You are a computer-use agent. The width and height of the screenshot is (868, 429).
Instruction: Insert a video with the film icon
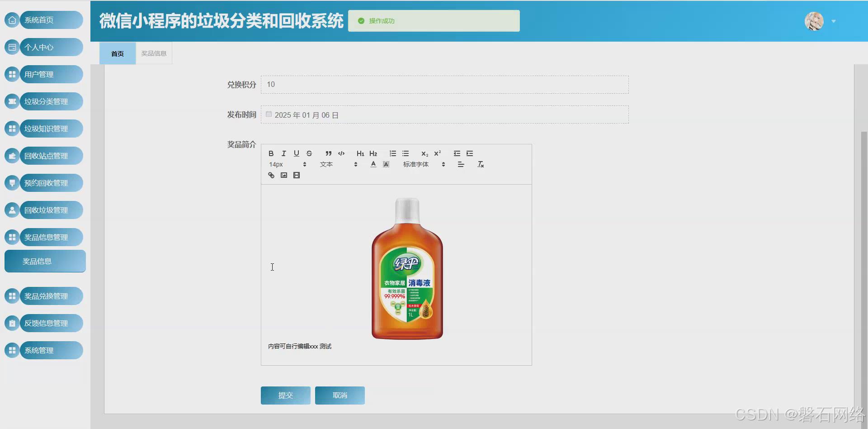click(x=296, y=175)
